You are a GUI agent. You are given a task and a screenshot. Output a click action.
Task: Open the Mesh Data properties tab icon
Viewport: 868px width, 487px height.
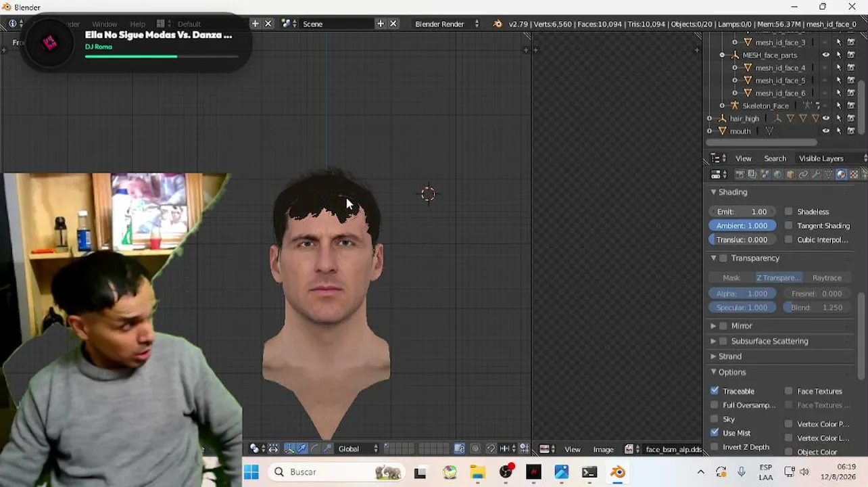click(829, 175)
